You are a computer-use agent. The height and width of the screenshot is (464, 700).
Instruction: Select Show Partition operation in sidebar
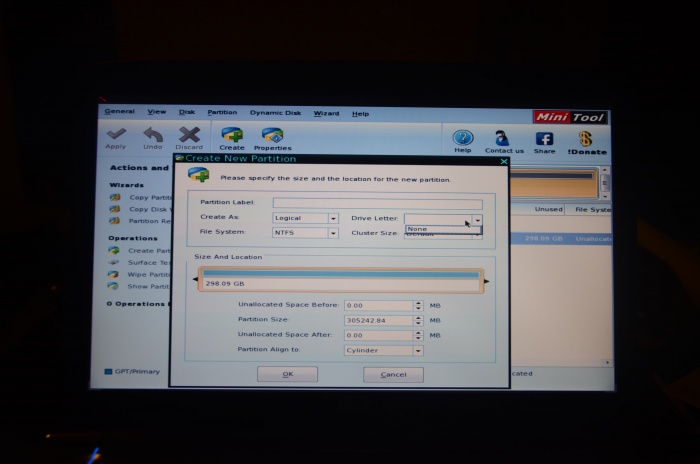click(139, 286)
